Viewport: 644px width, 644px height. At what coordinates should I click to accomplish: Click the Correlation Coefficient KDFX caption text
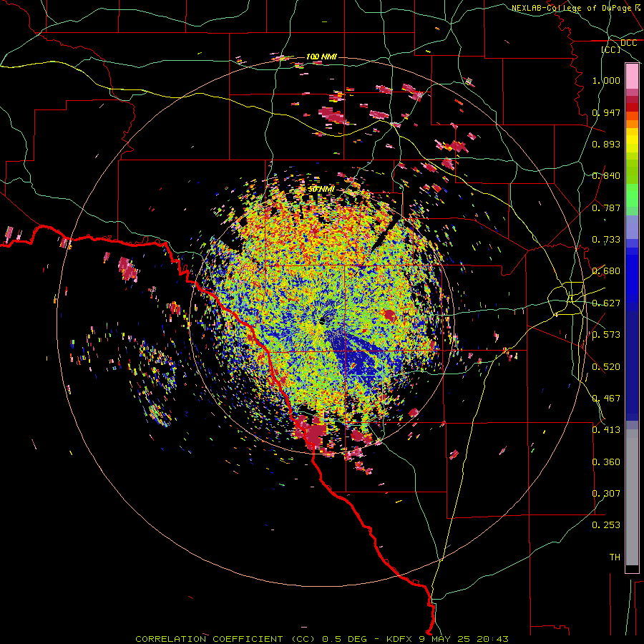[321, 639]
